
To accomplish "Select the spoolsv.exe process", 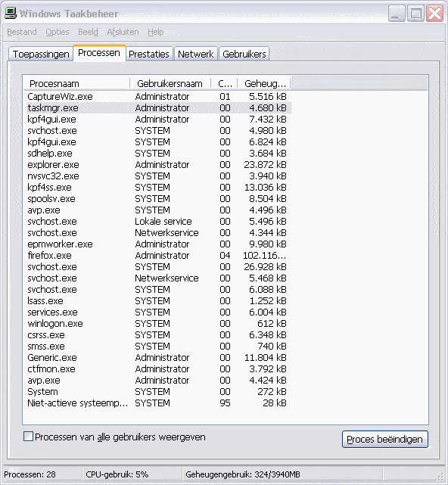I will 158,198.
